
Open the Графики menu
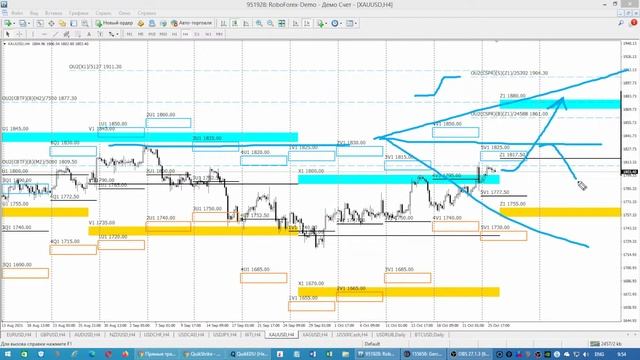tap(78, 13)
